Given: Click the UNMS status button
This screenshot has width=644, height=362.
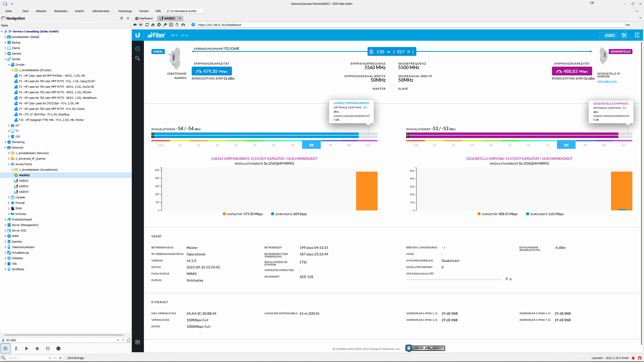Looking at the screenshot, I should tap(609, 35).
